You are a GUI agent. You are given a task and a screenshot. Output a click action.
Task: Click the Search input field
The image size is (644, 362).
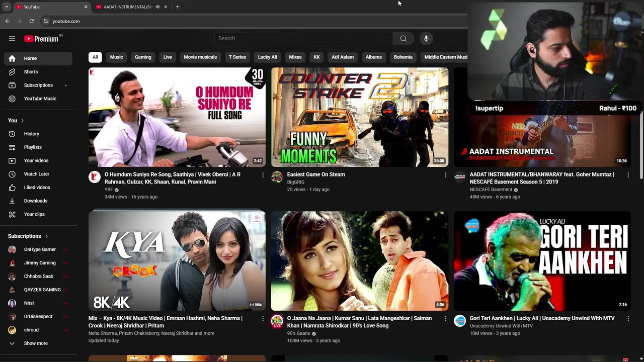(x=303, y=38)
